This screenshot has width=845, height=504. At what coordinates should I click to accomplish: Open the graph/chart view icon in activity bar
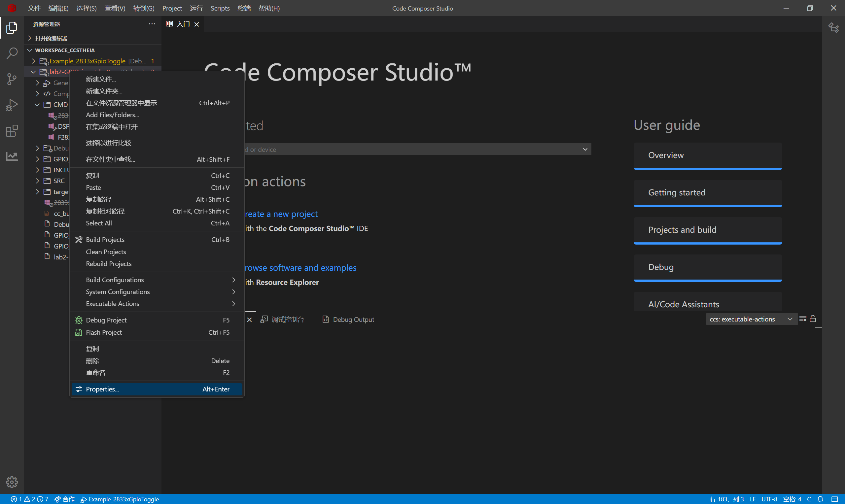pos(12,156)
